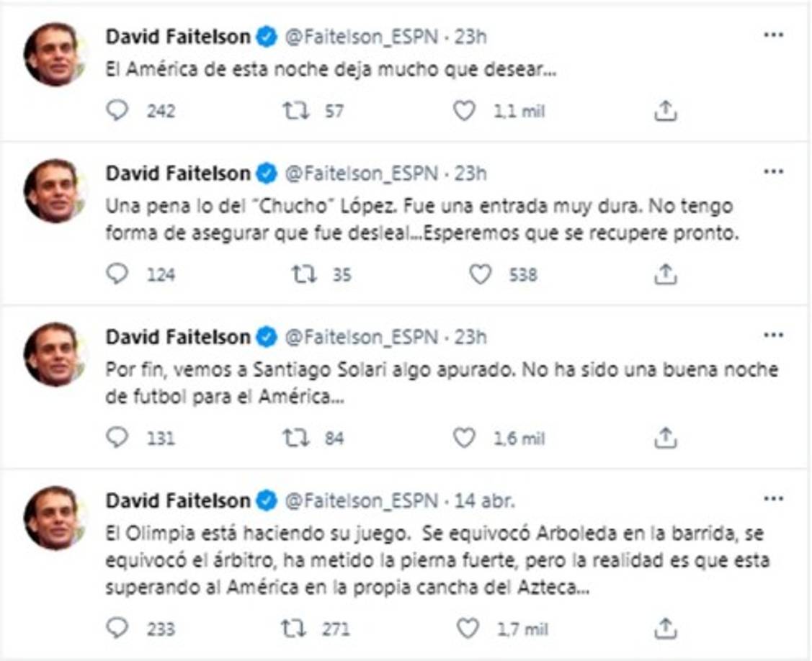This screenshot has height=661, width=812.
Task: Retweet the tweet with 271 retweets
Action: pyautogui.click(x=293, y=628)
